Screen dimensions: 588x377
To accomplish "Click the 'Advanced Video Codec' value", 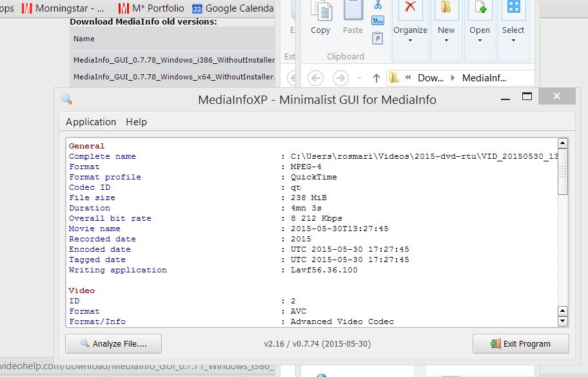I will pyautogui.click(x=342, y=321).
